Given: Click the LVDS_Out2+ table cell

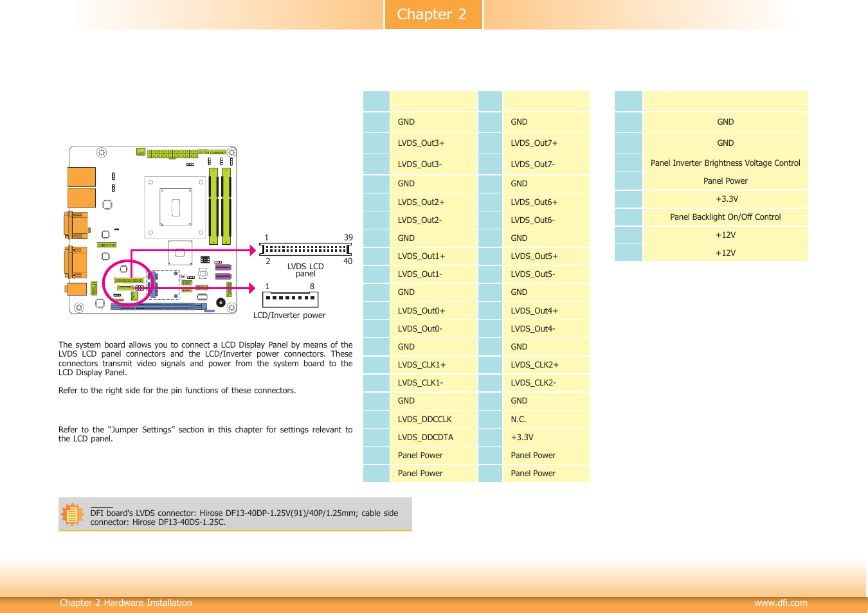Looking at the screenshot, I should point(433,202).
